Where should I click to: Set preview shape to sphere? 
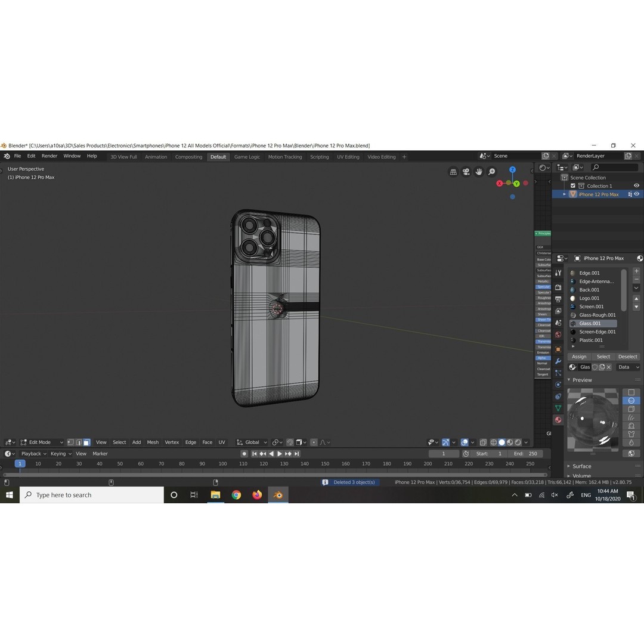pos(631,401)
